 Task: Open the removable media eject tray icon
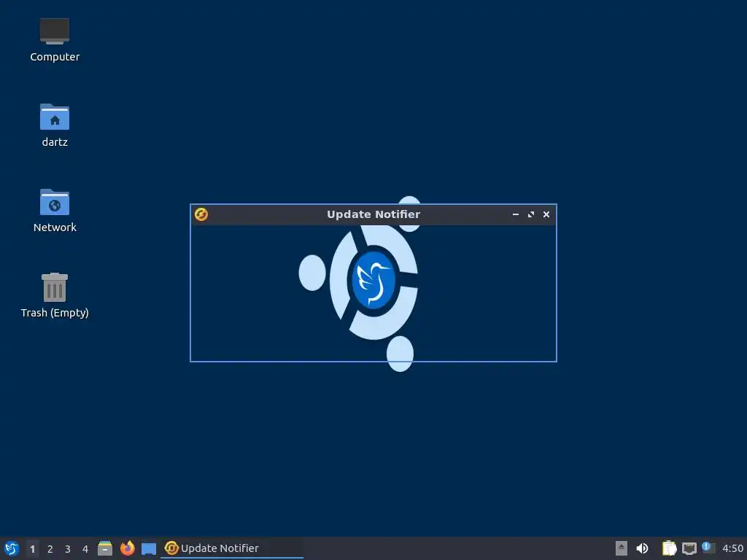(x=622, y=548)
